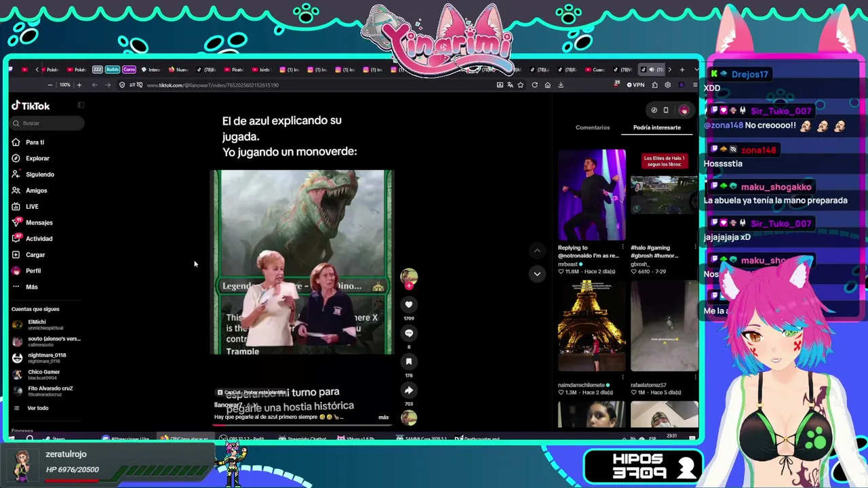Click browser zoom out minus button
The height and width of the screenshot is (488, 868).
50,85
